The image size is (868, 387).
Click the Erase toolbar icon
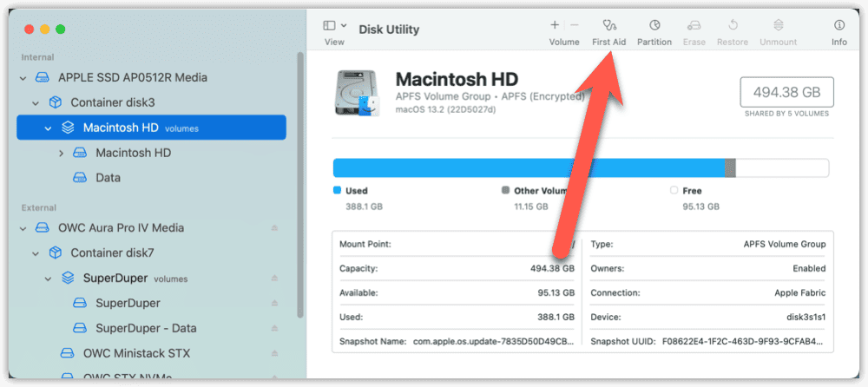694,27
